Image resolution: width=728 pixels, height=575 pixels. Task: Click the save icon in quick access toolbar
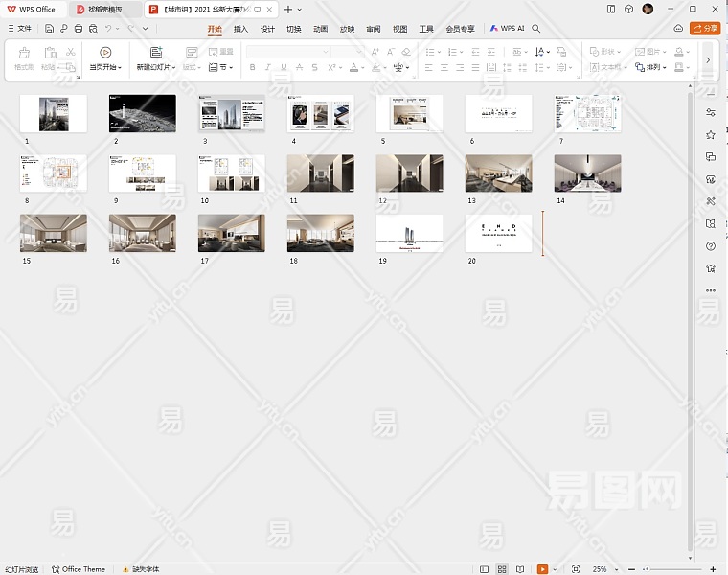(x=51, y=29)
